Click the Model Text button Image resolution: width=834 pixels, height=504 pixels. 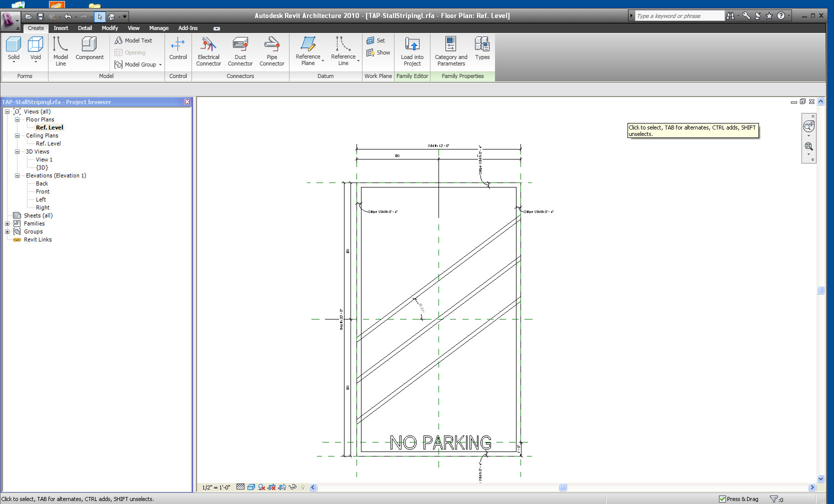pyautogui.click(x=133, y=40)
